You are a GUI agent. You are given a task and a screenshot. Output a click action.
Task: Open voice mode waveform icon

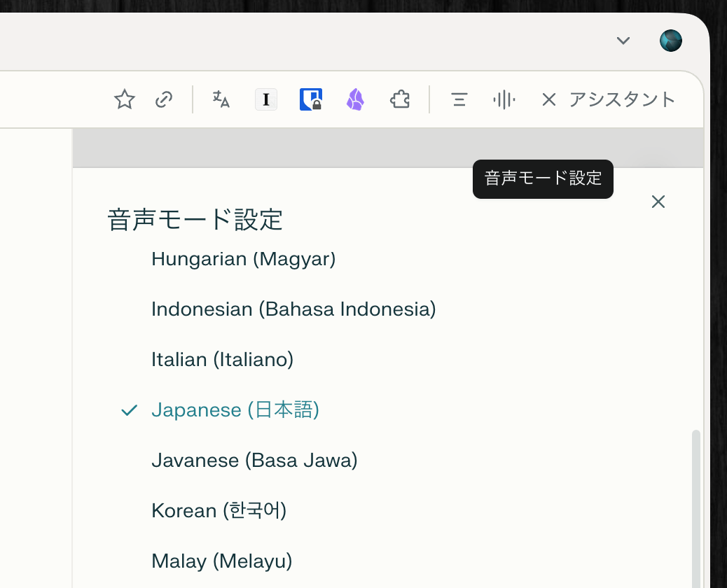tap(504, 100)
